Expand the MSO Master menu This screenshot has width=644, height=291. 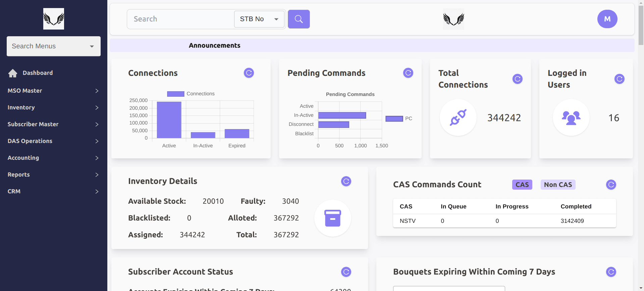coord(54,91)
